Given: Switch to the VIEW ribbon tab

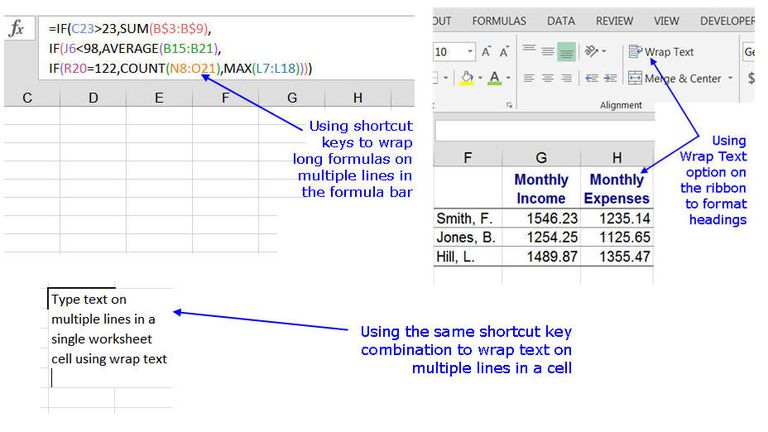Looking at the screenshot, I should click(666, 21).
